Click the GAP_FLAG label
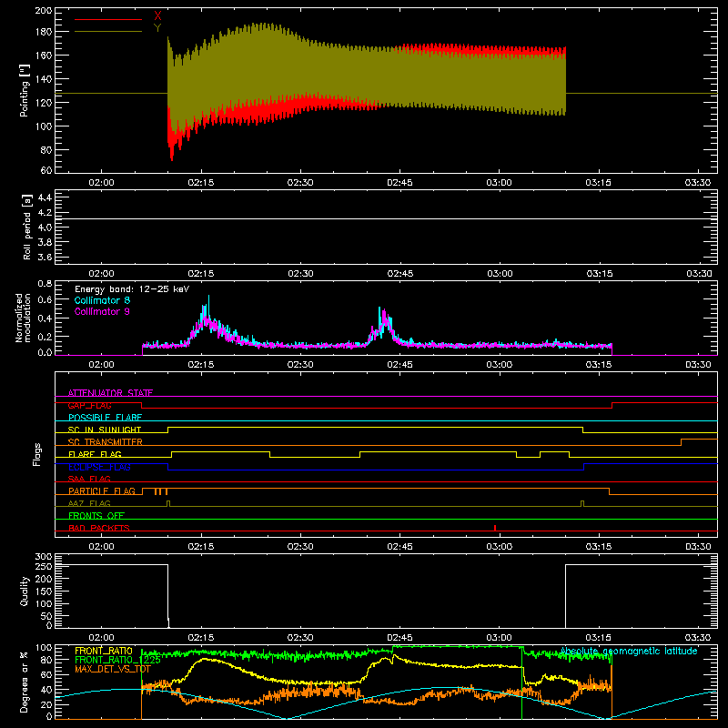Image resolution: width=728 pixels, height=728 pixels. [x=89, y=405]
